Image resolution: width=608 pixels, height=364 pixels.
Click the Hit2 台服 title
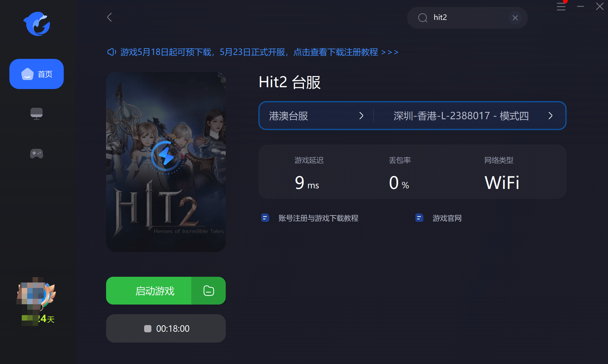pos(289,82)
